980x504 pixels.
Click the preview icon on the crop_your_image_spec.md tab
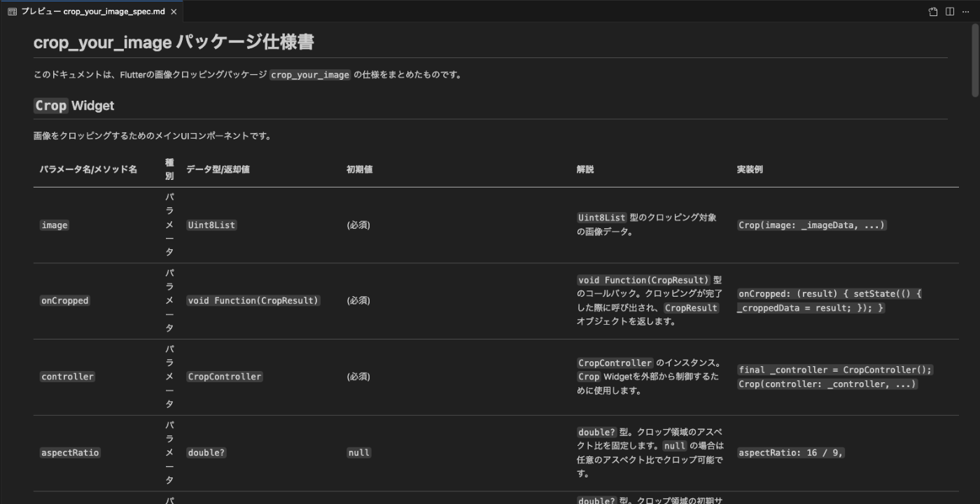[12, 11]
